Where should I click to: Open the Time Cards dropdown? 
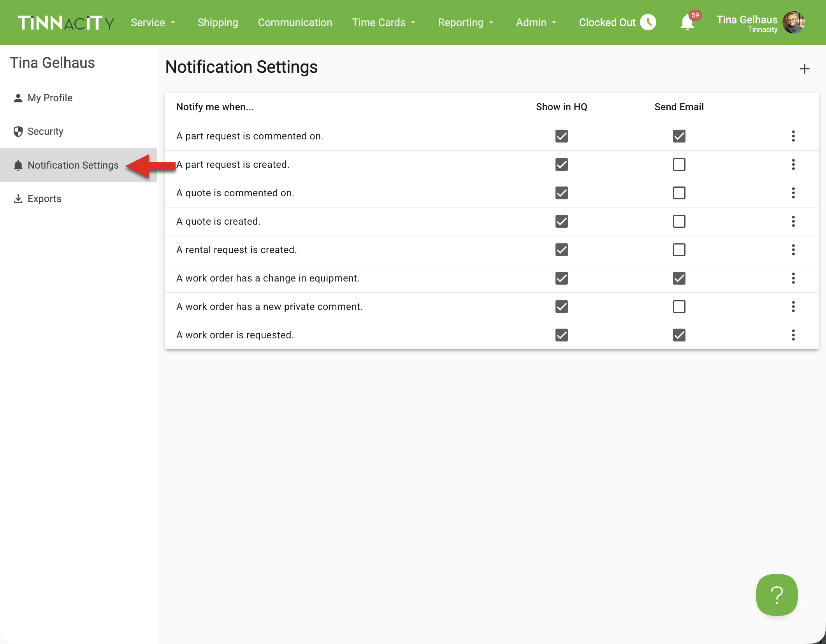(x=383, y=23)
